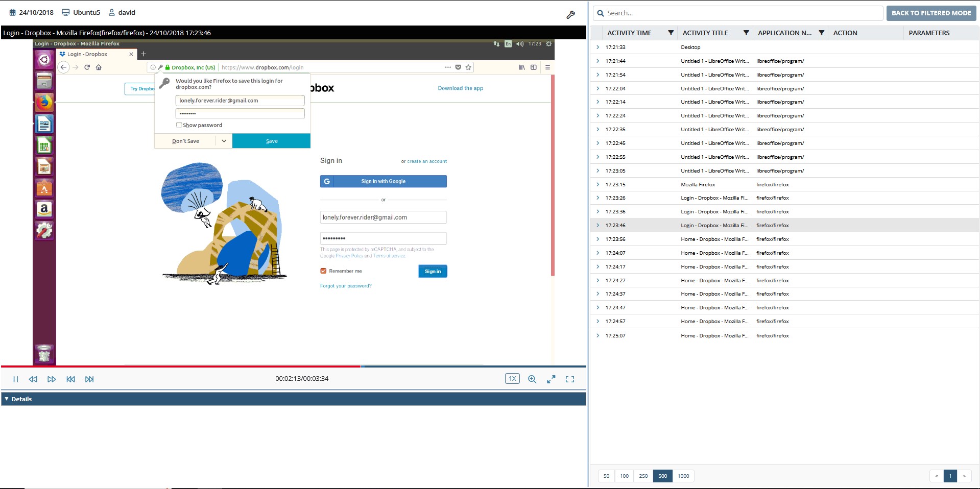Image resolution: width=980 pixels, height=489 pixels.
Task: Rewind the session recording
Action: (33, 379)
